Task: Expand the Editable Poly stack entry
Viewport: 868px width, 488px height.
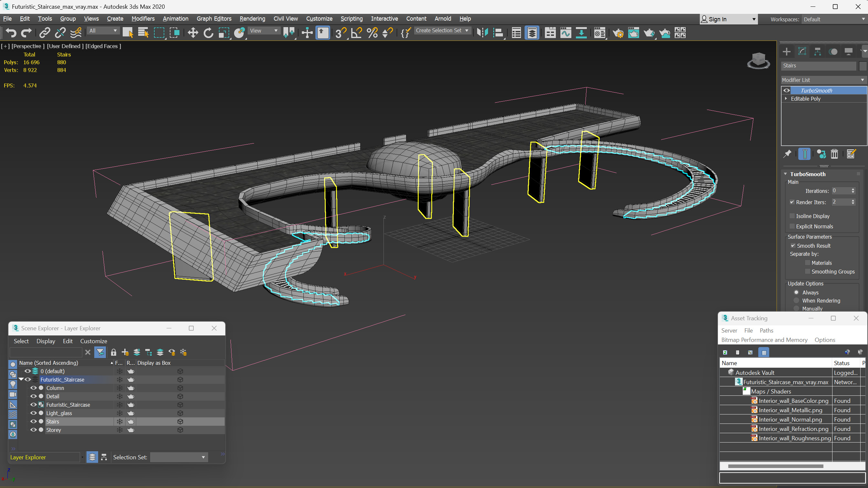Action: (x=786, y=99)
